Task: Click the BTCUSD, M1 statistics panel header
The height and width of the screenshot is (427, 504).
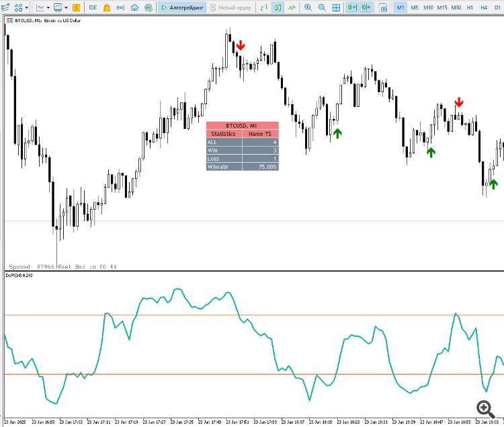Action: tap(242, 126)
